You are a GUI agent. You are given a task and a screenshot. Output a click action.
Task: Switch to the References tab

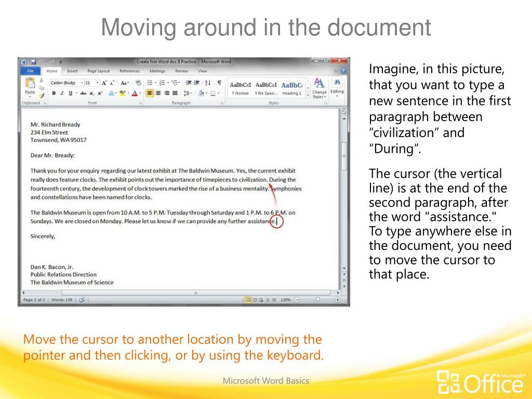129,71
